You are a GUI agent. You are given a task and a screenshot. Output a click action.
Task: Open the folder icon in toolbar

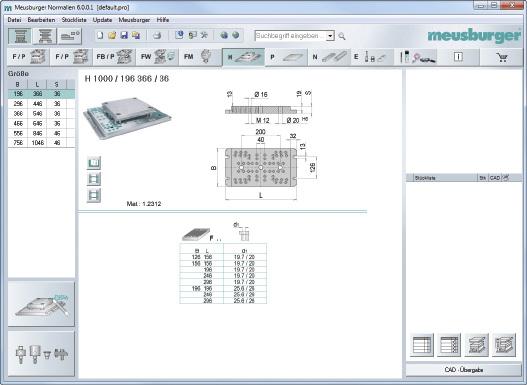pyautogui.click(x=112, y=35)
